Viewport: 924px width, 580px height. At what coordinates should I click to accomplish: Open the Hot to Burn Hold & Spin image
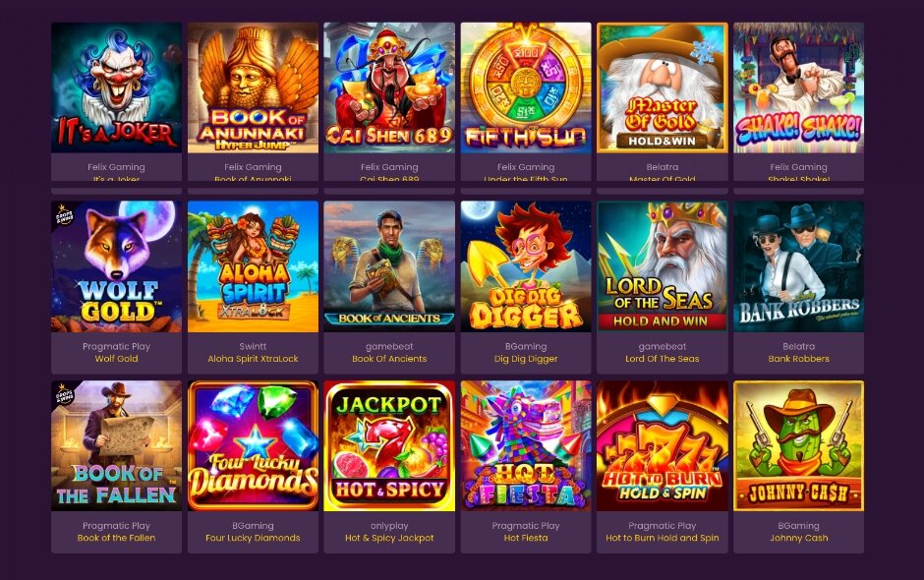(x=663, y=445)
